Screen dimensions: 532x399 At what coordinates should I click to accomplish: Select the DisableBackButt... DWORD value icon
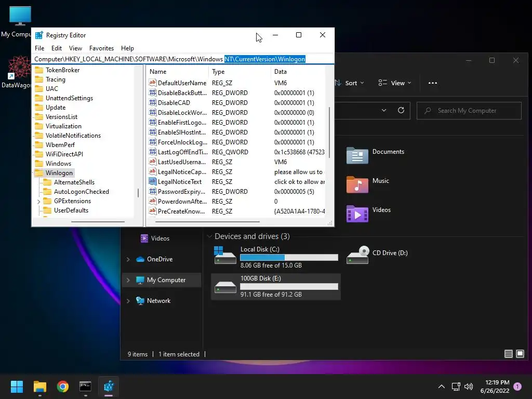[x=153, y=92]
